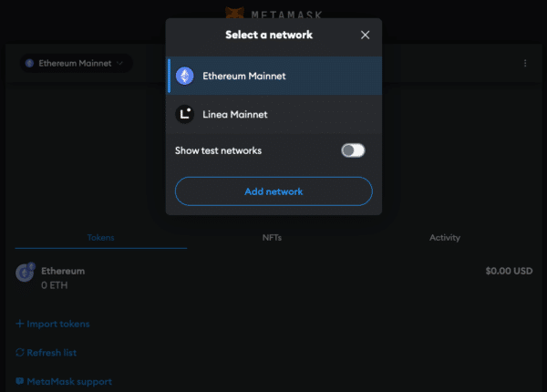Screen dimensions: 547x392
Task: Click the refresh icon beside Refresh list
Action: pyautogui.click(x=20, y=353)
